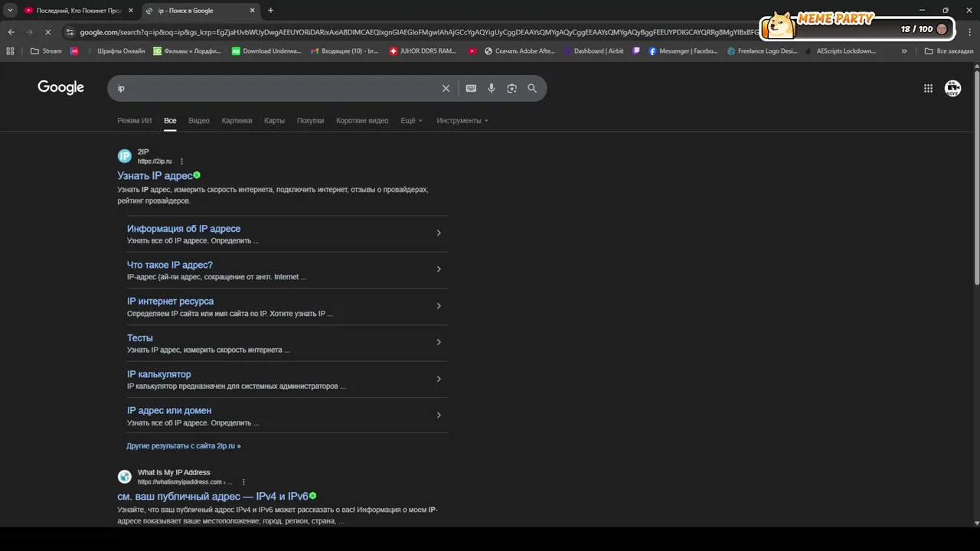Click the magnifying glass search icon
The image size is (980, 551).
[x=532, y=88]
